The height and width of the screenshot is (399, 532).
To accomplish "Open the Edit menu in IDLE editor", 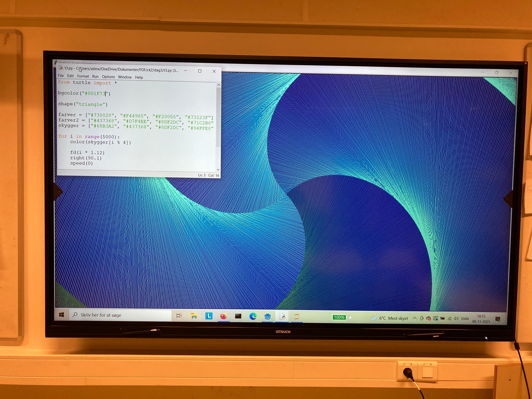I will point(70,76).
